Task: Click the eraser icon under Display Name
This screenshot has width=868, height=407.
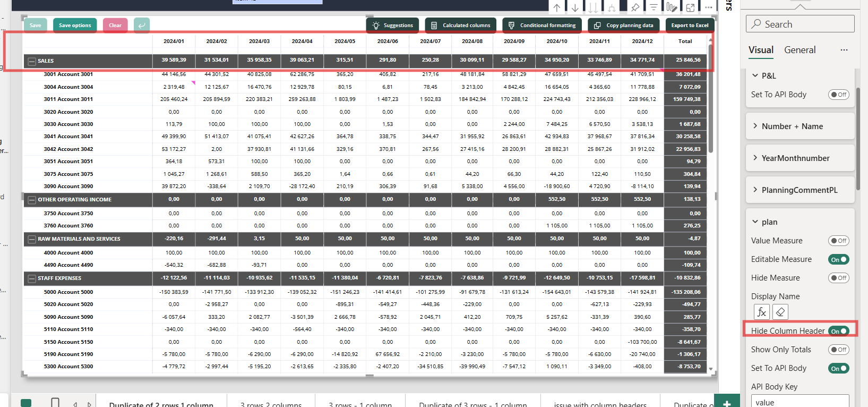Action: (x=780, y=312)
